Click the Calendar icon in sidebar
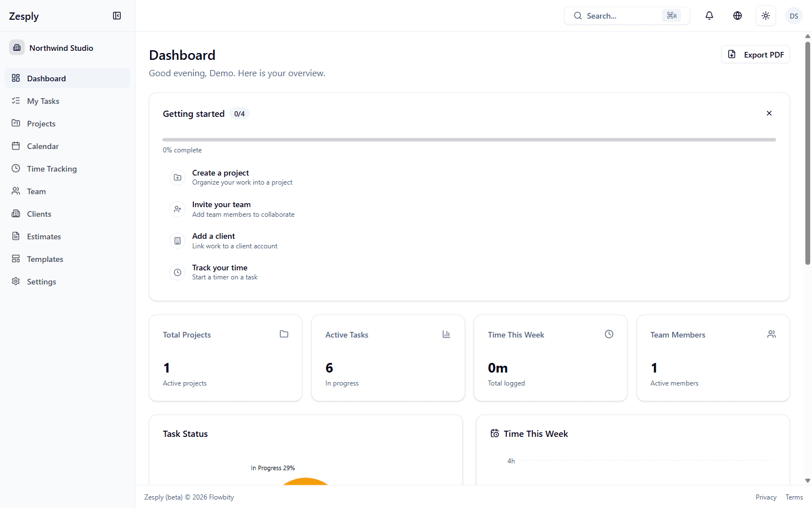The image size is (812, 508). tap(16, 146)
